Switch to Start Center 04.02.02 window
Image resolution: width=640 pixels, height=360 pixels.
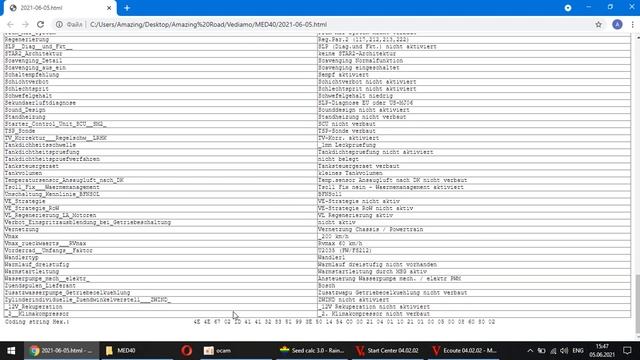[x=387, y=351]
